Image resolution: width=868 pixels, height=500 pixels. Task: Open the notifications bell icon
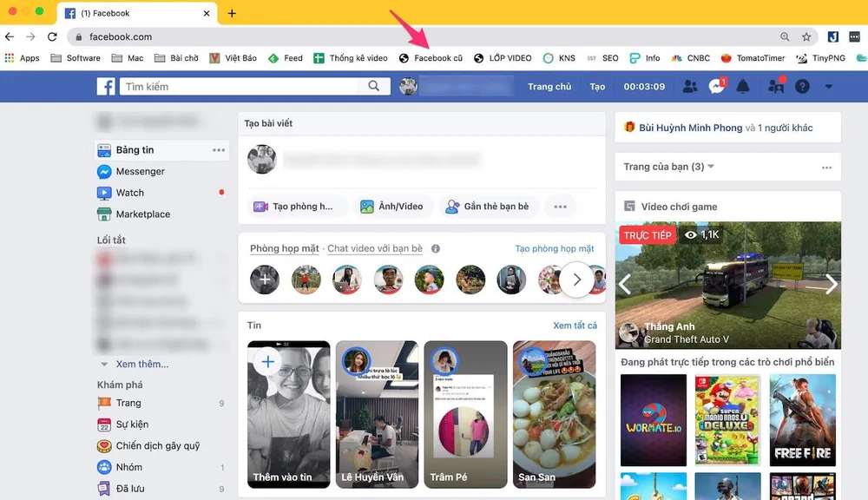tap(743, 86)
